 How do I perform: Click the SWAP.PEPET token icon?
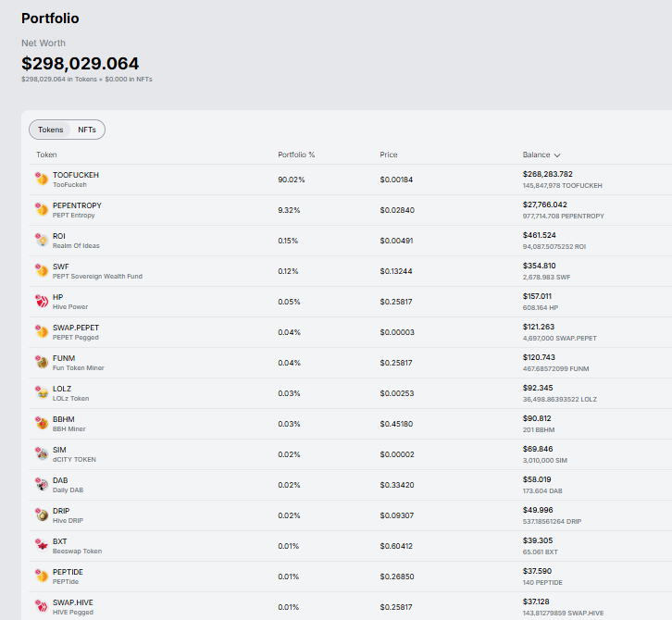(42, 331)
